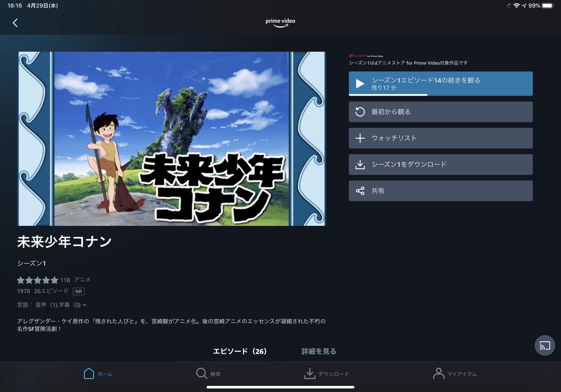The width and height of the screenshot is (561, 392).
Task: Switch to 詳細を見る details tab
Action: coord(319,351)
